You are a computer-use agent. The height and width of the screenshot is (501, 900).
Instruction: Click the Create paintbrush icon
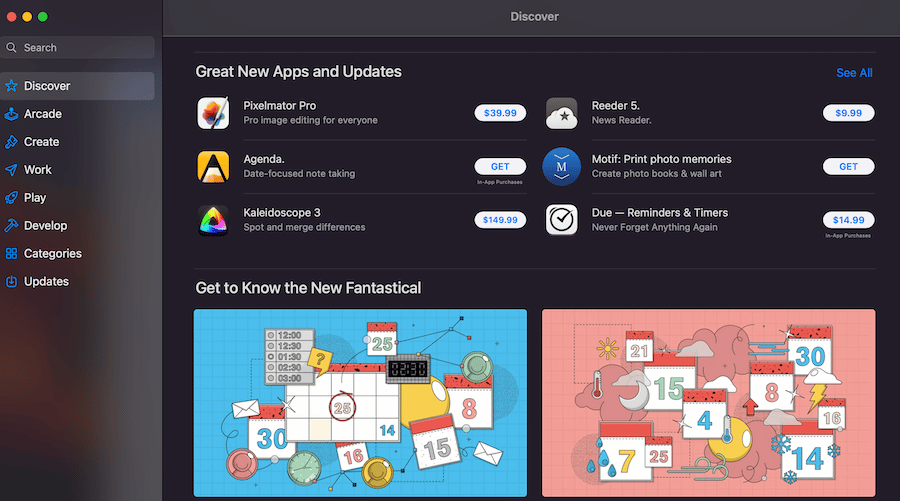[x=11, y=142]
